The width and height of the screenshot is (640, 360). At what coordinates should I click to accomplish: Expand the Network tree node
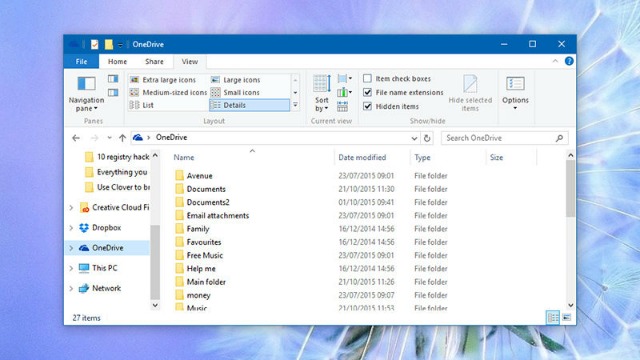[71, 288]
